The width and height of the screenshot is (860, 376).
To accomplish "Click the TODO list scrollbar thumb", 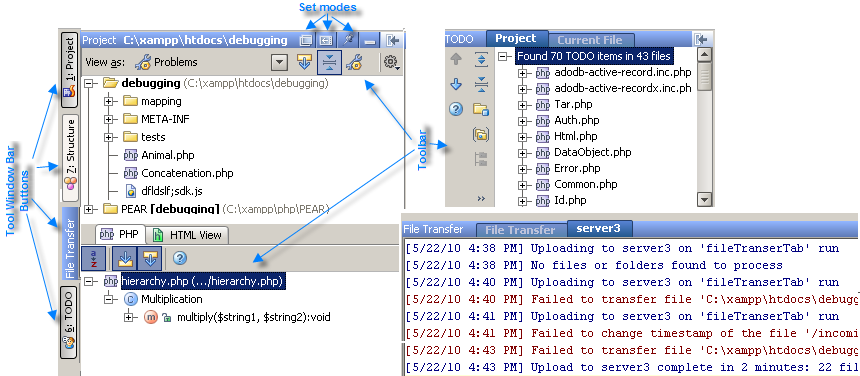I will [x=704, y=76].
